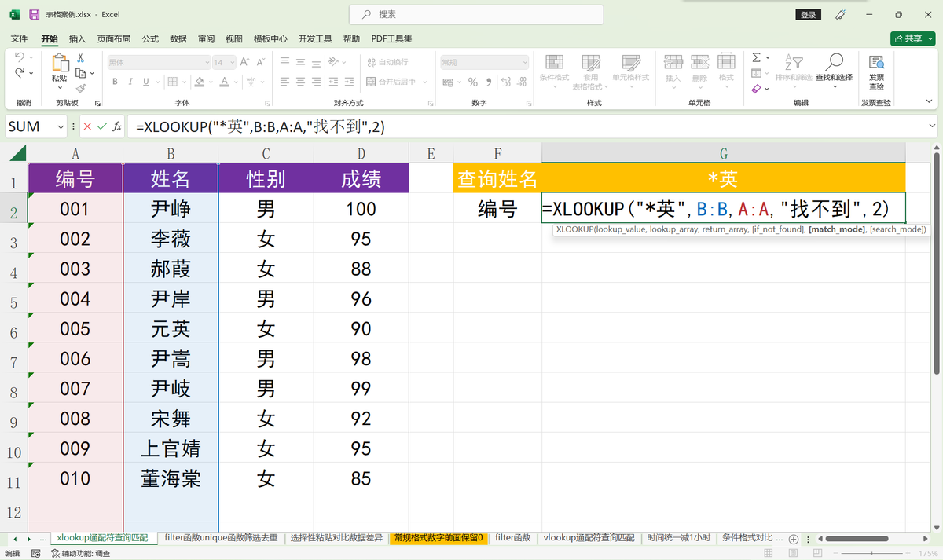Click the 搜索 search box
943x560 pixels.
(476, 14)
